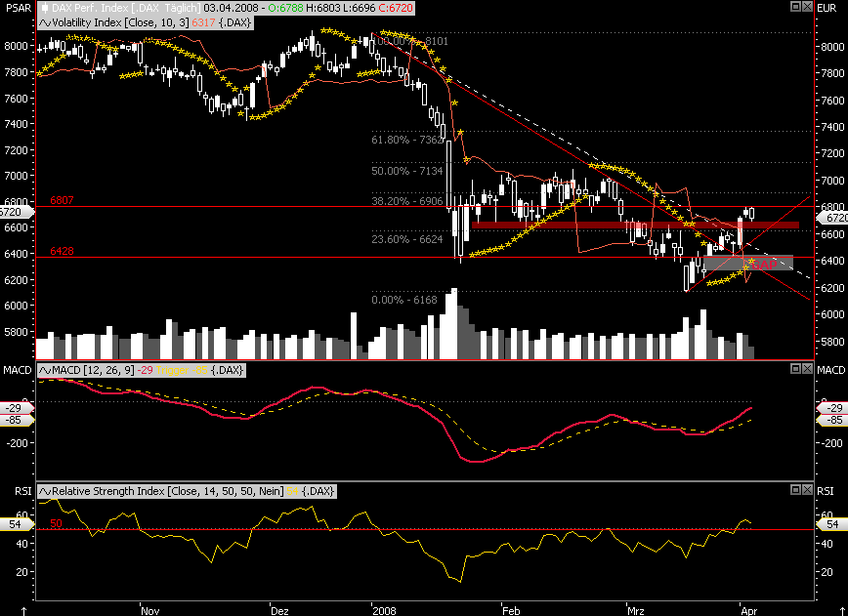Click the line icon beside Volatility Index
Viewport: 848px width, 616px height.
click(45, 22)
